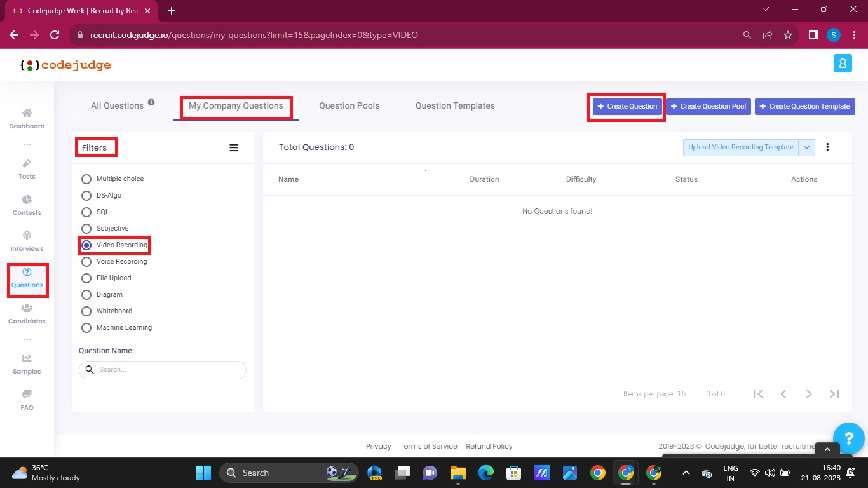Open the Terms of Service link
The width and height of the screenshot is (868, 488).
(428, 446)
